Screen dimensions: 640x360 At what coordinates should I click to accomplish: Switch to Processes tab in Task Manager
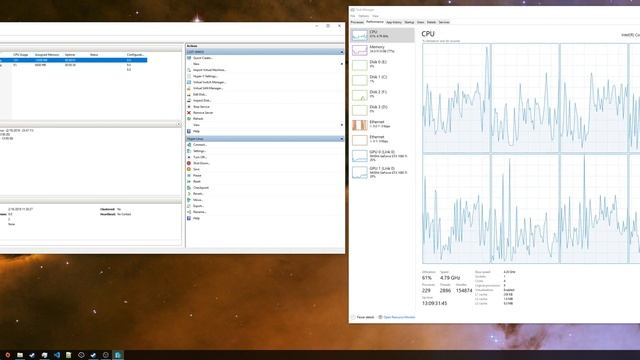pyautogui.click(x=357, y=22)
